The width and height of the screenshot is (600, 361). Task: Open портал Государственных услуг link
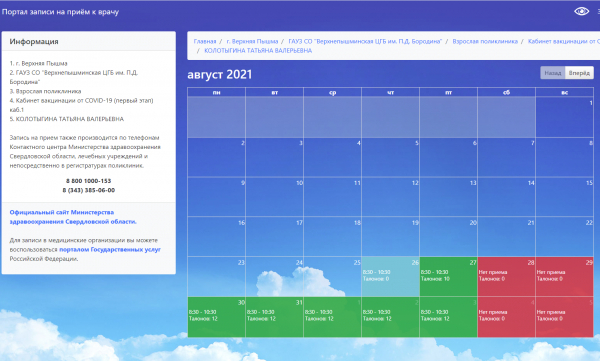point(110,249)
